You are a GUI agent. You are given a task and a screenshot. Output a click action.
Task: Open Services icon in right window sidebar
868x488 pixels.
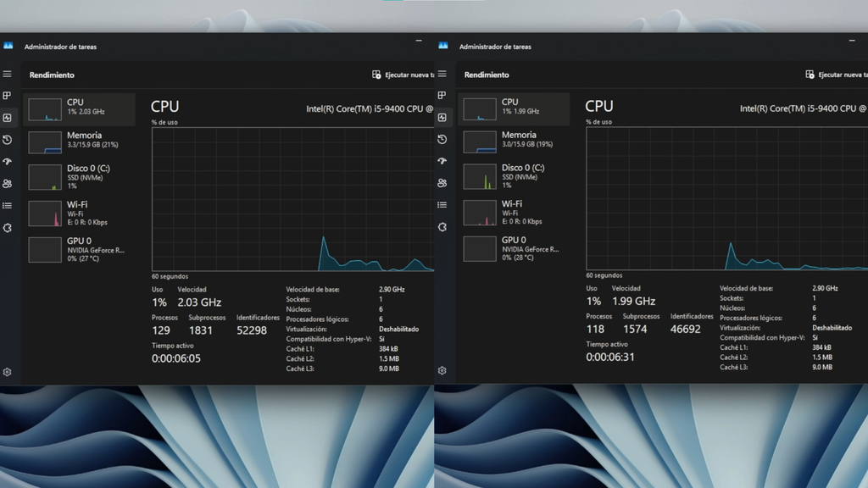pos(442,227)
